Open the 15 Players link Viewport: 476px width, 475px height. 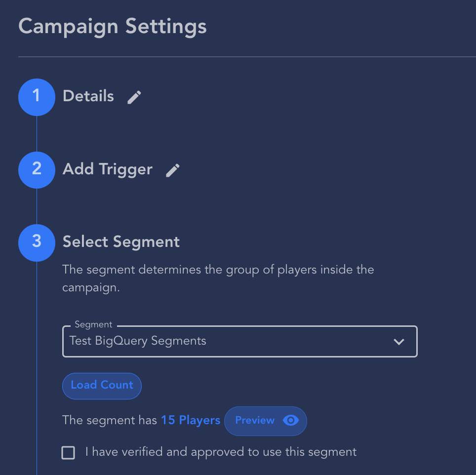point(191,421)
